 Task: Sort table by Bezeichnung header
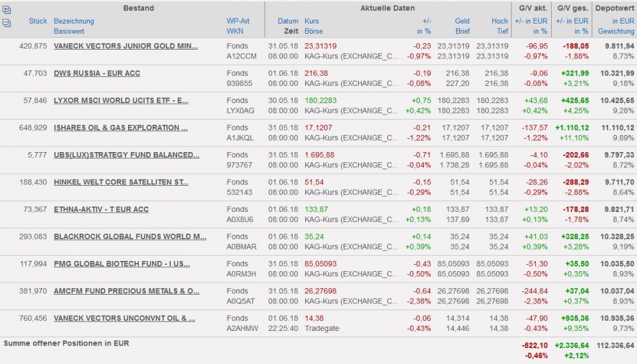(74, 21)
